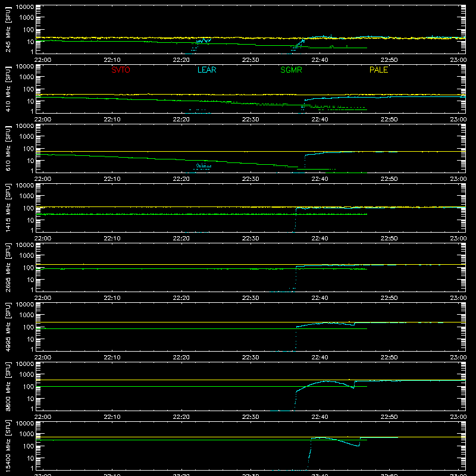Screen dimensions: 476x476
Task: Click 23:00 label under the 245 MHz plot
Action: [x=458, y=60]
